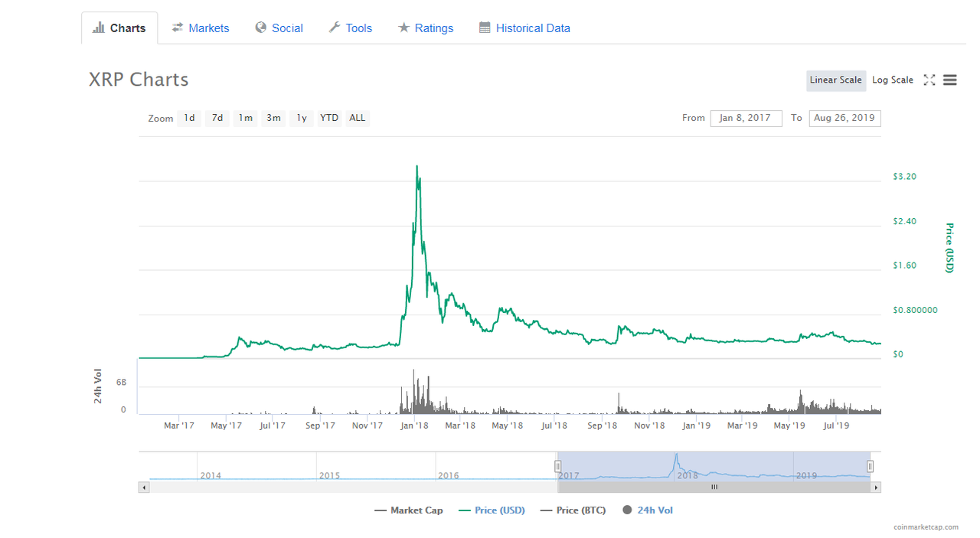Toggle 24h Vol series in legend
The width and height of the screenshot is (980, 538).
click(x=648, y=510)
